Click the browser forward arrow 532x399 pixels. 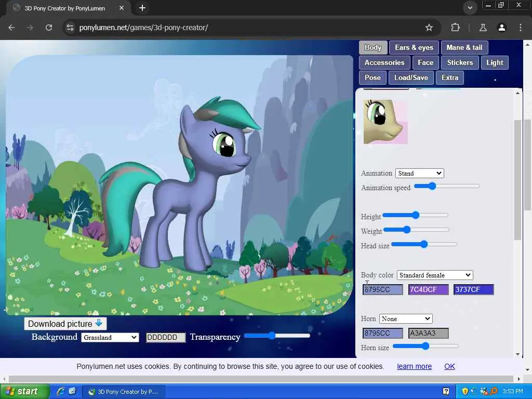click(x=30, y=28)
